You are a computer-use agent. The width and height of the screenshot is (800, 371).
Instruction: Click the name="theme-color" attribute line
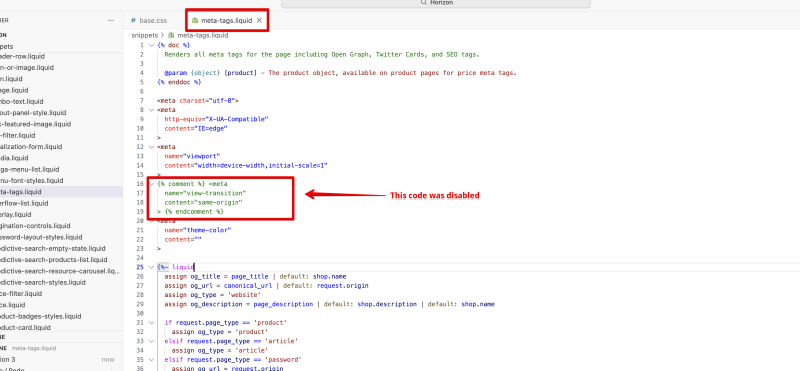pos(198,230)
